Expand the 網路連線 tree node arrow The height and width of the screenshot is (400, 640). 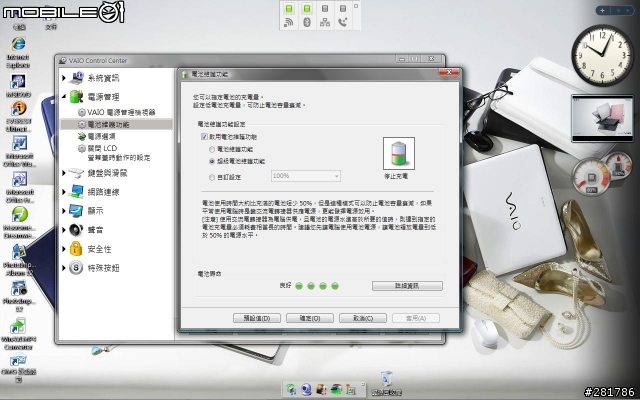[64, 192]
